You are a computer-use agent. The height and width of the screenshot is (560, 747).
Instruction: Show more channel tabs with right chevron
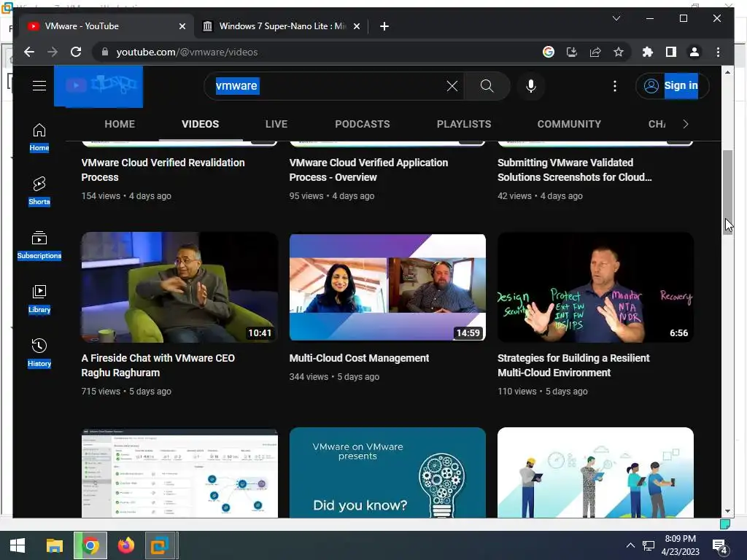[686, 124]
